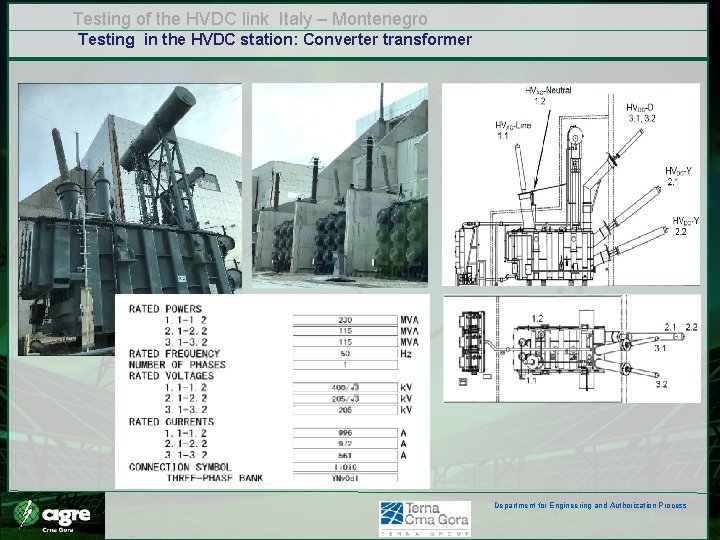
Task: Click the 'HVAC-Neutral 1.2' drawing label
Action: (x=548, y=96)
